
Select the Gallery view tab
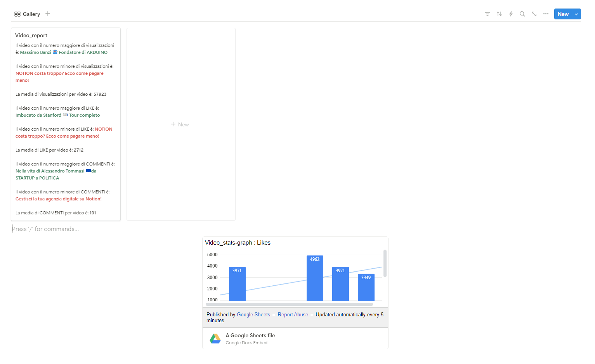(x=27, y=14)
